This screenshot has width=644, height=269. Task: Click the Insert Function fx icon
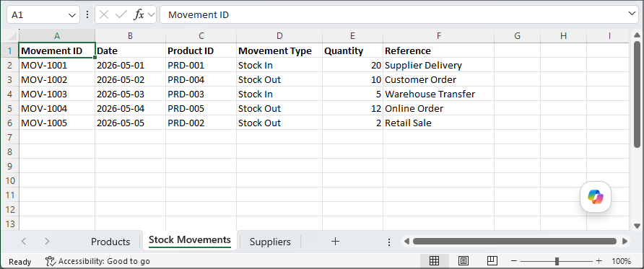coord(139,14)
